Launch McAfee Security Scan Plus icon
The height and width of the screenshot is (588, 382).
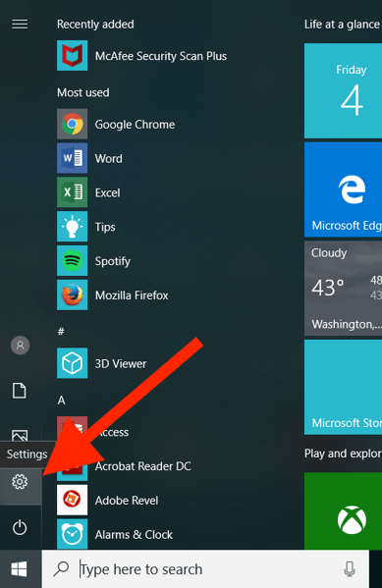point(72,56)
